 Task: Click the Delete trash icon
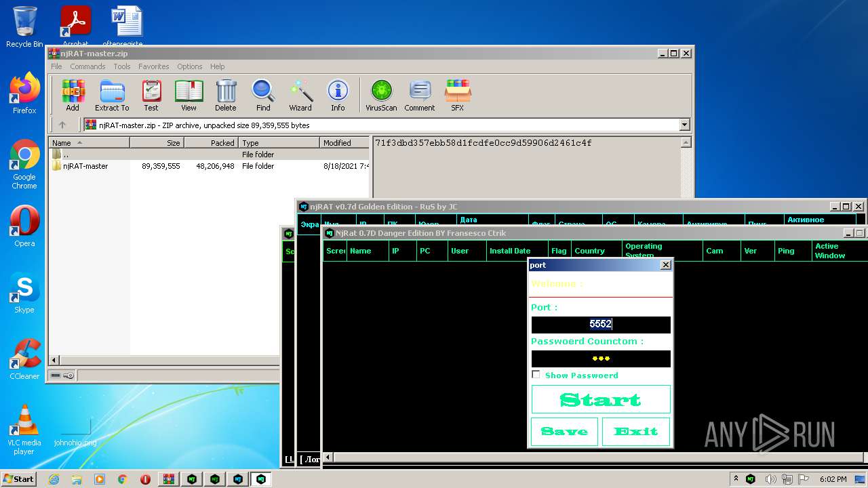pos(226,95)
